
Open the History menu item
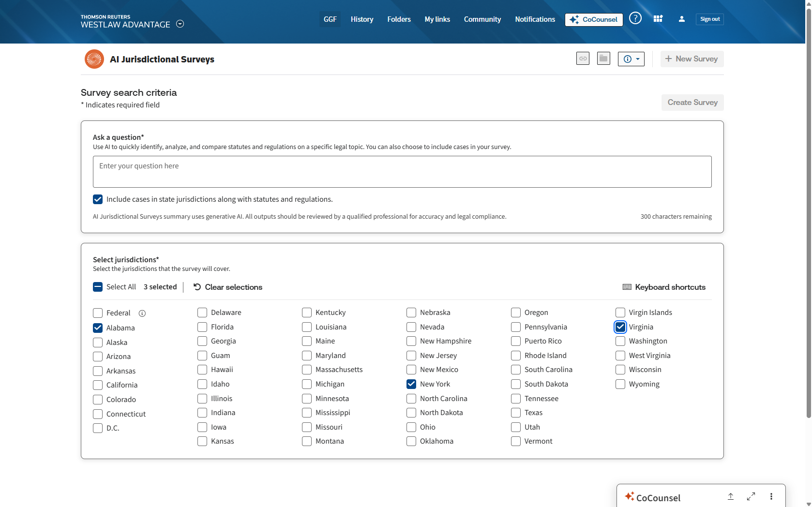tap(362, 19)
